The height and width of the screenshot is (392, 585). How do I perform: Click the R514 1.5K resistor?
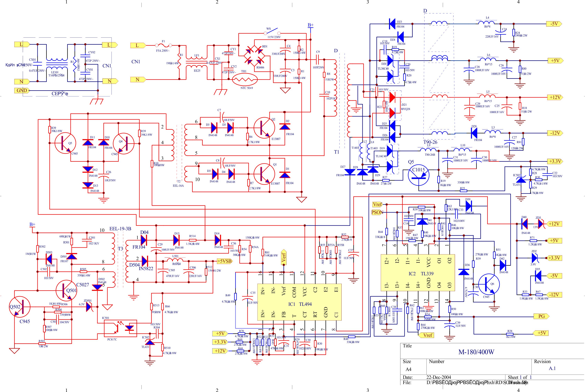(193, 240)
